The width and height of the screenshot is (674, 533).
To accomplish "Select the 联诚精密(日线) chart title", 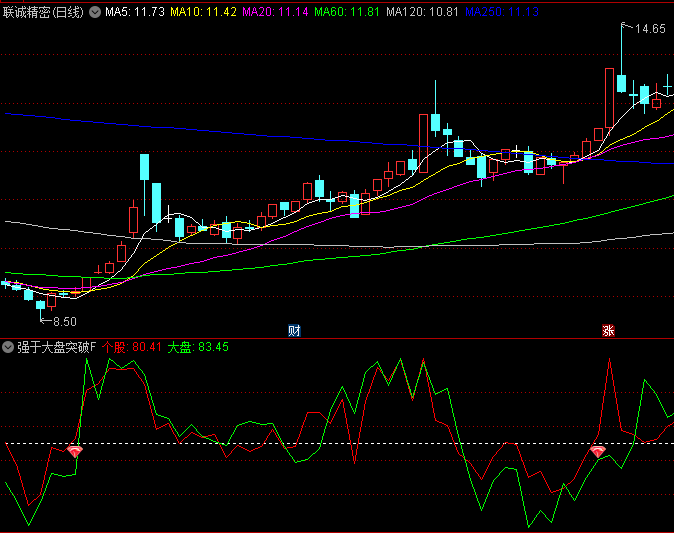I will [x=43, y=12].
